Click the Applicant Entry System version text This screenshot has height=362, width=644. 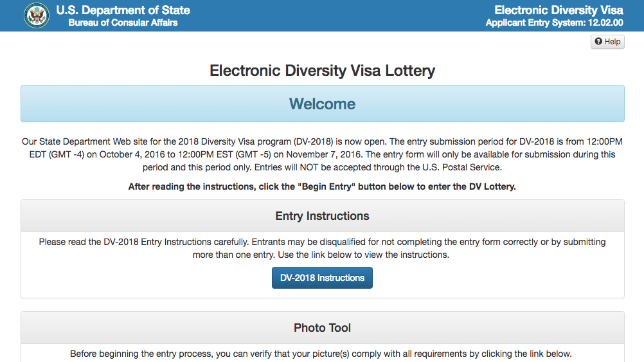coord(555,23)
